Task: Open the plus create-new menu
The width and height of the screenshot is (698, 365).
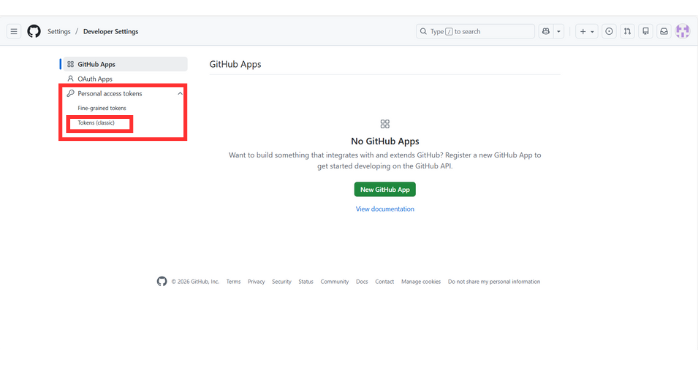Action: (586, 32)
